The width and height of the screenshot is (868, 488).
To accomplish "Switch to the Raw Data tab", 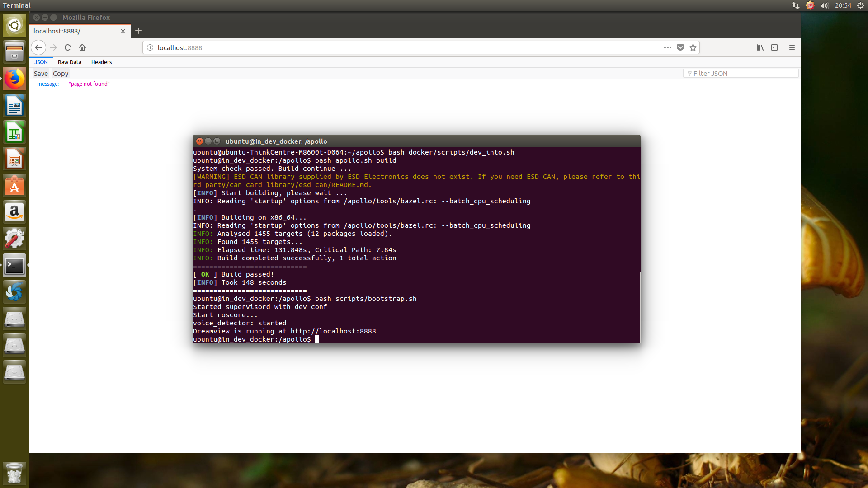I will 70,62.
